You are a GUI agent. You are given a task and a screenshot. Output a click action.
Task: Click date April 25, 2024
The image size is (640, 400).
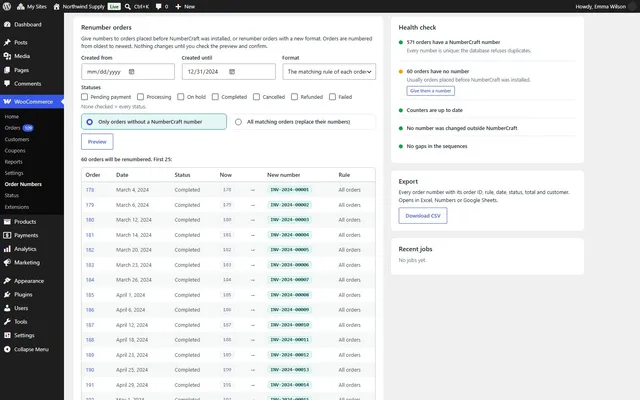(x=132, y=370)
